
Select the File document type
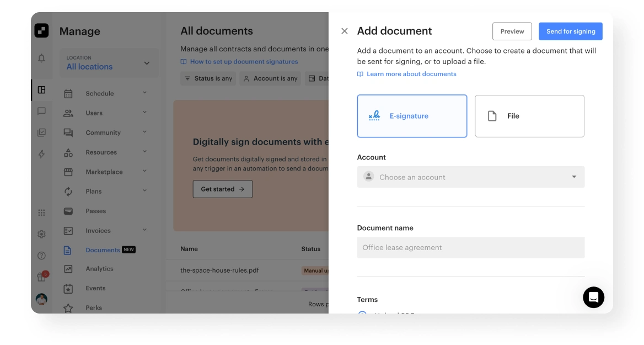[529, 116]
